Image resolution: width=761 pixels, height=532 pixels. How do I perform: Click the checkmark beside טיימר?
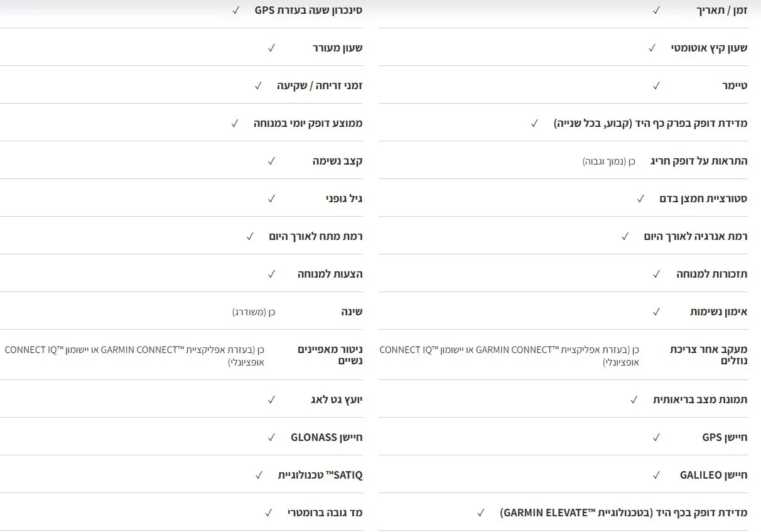click(656, 85)
